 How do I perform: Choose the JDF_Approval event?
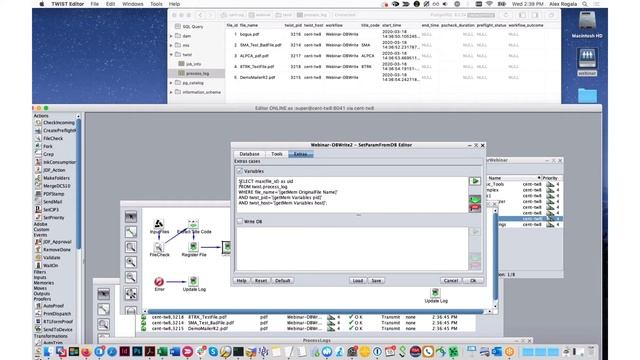pyautogui.click(x=53, y=242)
